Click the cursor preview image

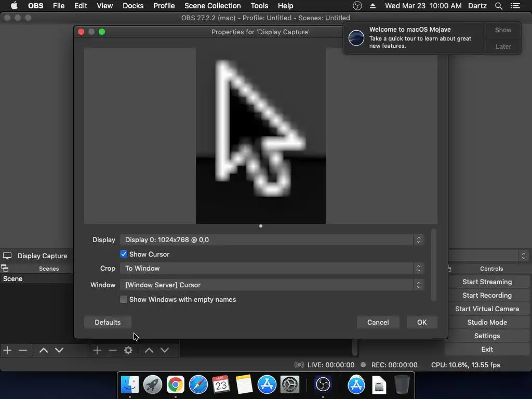(261, 136)
